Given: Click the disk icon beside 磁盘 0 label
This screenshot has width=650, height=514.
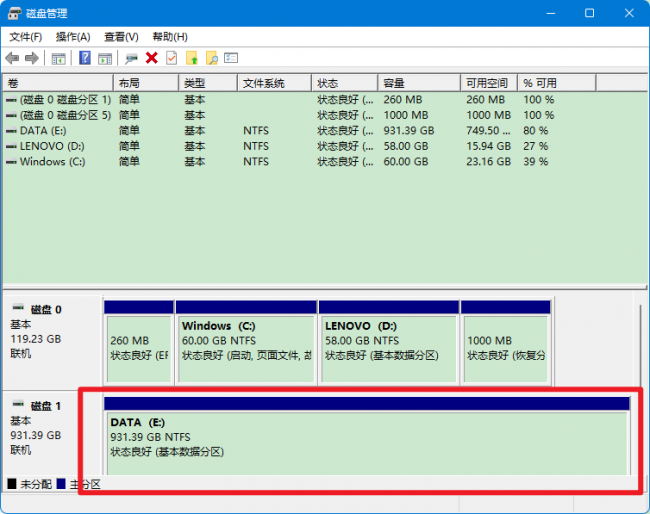Looking at the screenshot, I should pyautogui.click(x=19, y=308).
